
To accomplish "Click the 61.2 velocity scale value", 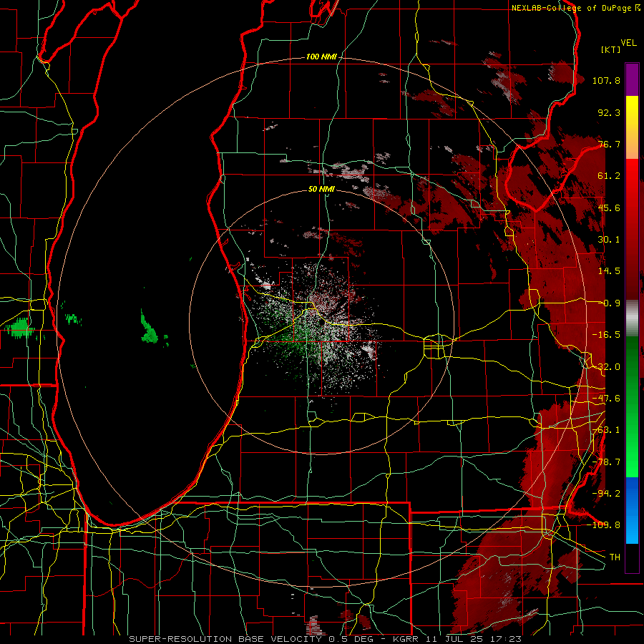I will 609,176.
